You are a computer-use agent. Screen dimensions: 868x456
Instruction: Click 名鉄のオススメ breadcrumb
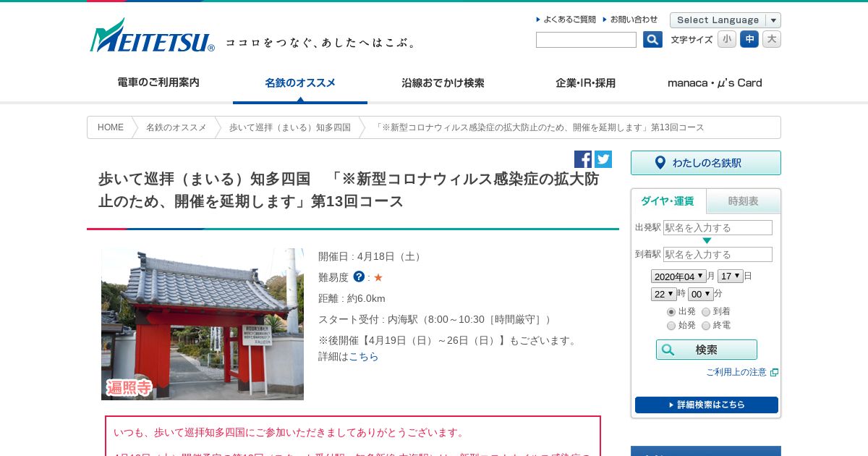coord(176,127)
